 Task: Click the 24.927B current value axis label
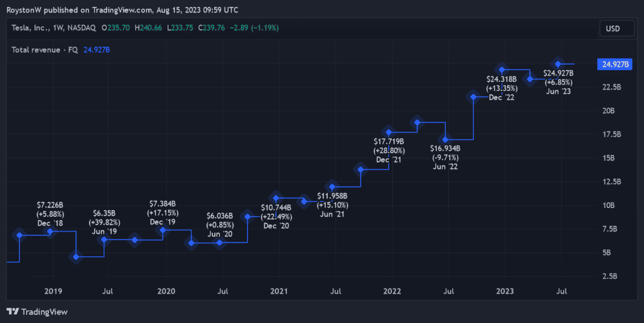click(615, 64)
